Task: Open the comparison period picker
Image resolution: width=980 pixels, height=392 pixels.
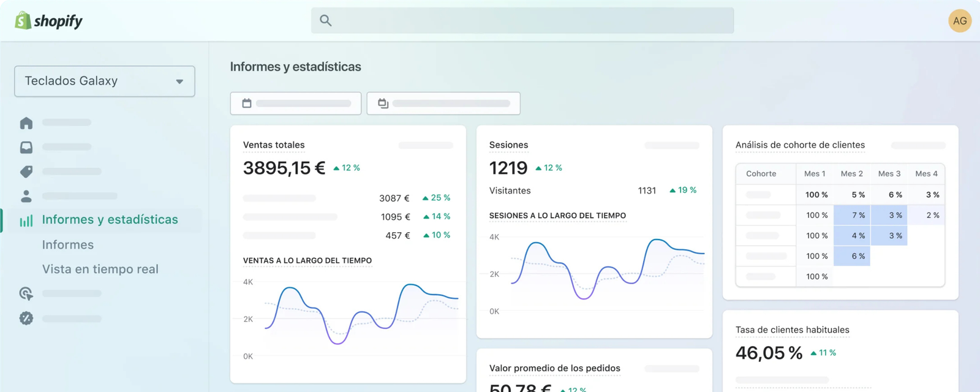Action: pyautogui.click(x=443, y=104)
